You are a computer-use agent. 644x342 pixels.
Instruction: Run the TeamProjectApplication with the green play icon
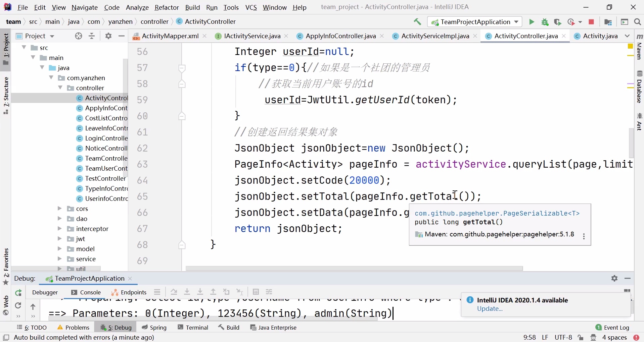[532, 22]
